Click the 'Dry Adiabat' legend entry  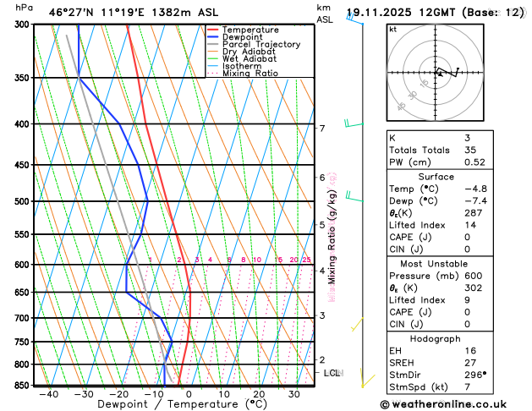click(249, 52)
